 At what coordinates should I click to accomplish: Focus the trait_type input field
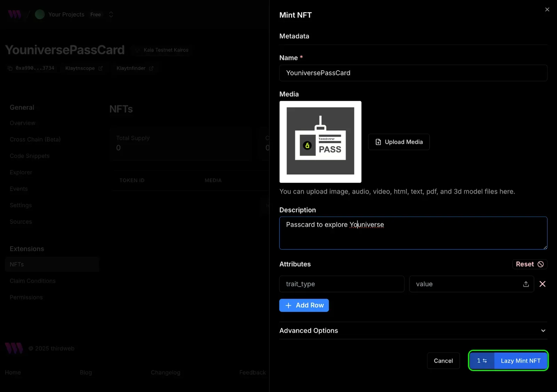(x=342, y=284)
